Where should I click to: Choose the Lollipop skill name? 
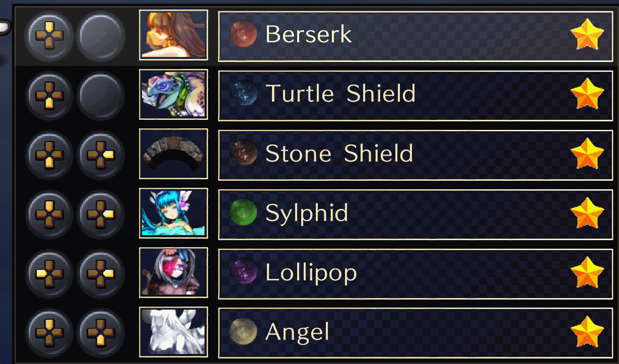point(311,273)
